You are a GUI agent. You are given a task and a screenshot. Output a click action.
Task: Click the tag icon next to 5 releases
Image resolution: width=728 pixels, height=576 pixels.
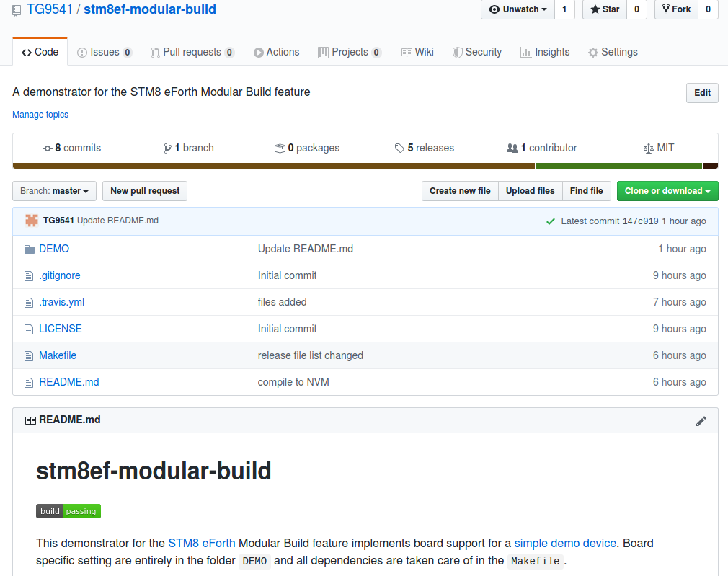coord(399,149)
